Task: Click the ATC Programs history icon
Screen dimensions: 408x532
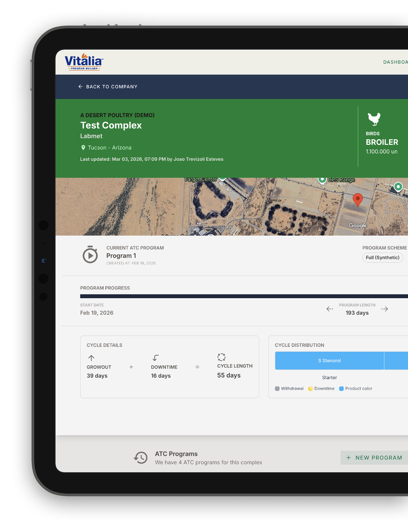Action: pos(141,458)
